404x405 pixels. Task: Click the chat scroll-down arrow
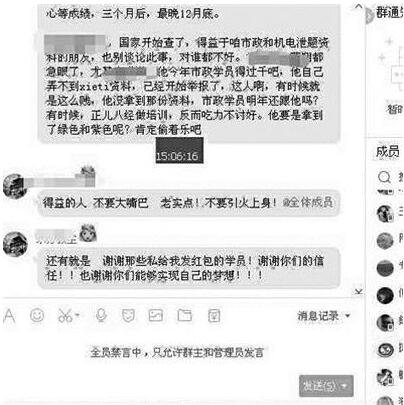click(x=359, y=292)
